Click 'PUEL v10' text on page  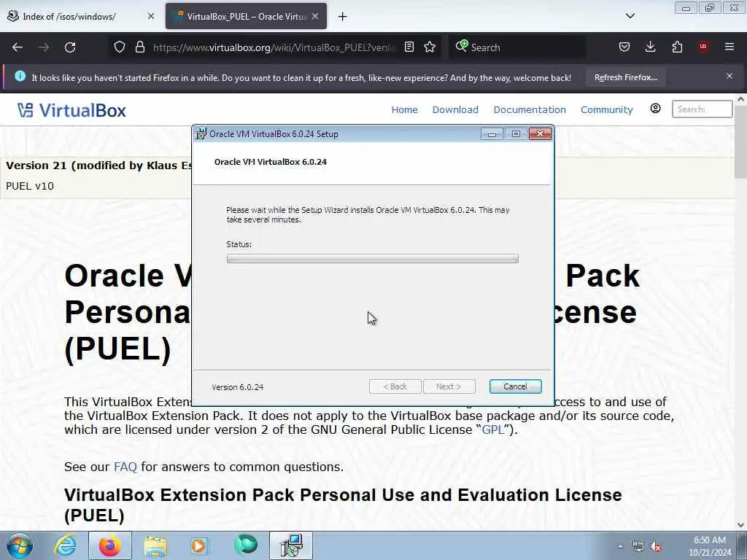click(x=29, y=186)
